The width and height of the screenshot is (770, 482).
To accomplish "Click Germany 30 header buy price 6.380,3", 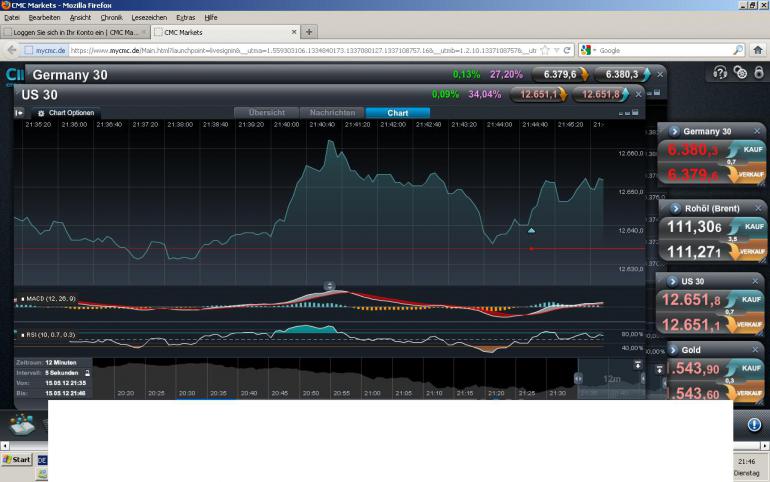I will tap(622, 75).
